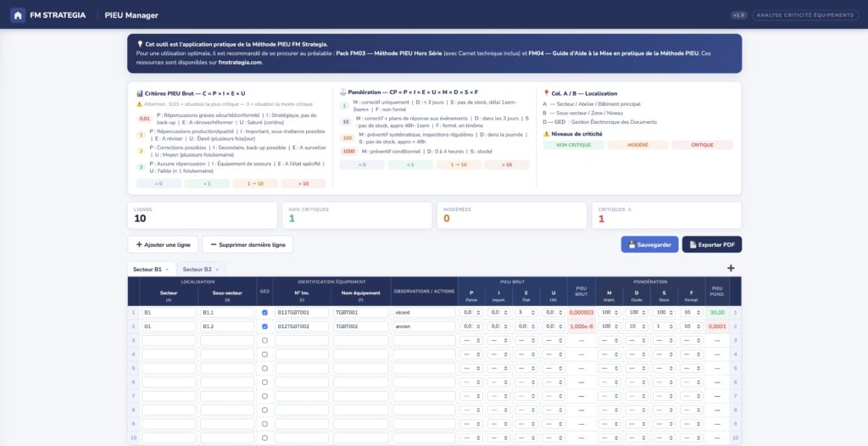Click the plus icon to add a sector tab
868x446 pixels.
pyautogui.click(x=731, y=269)
